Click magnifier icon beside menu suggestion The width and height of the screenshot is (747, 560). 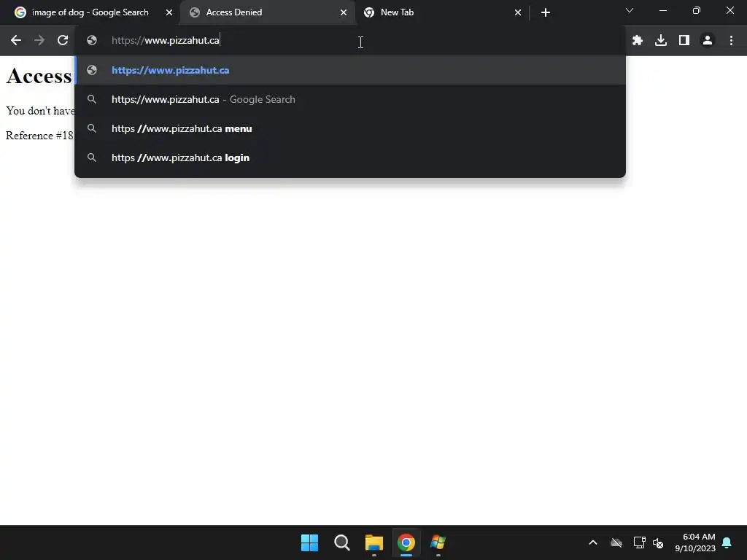tap(92, 128)
